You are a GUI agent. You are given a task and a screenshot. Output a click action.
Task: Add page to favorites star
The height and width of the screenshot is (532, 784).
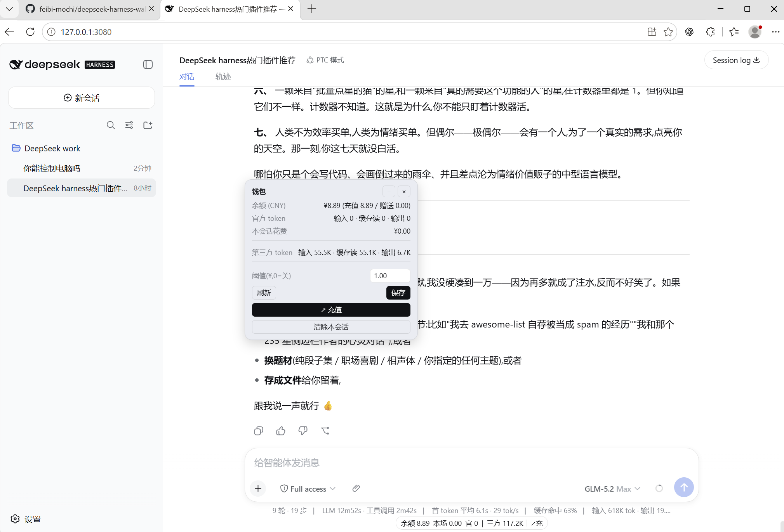pos(668,32)
